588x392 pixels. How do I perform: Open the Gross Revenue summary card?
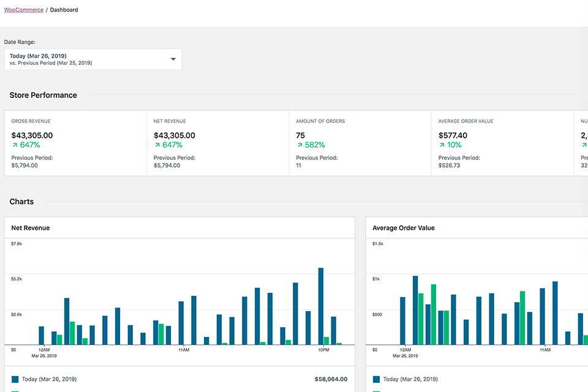[75, 143]
